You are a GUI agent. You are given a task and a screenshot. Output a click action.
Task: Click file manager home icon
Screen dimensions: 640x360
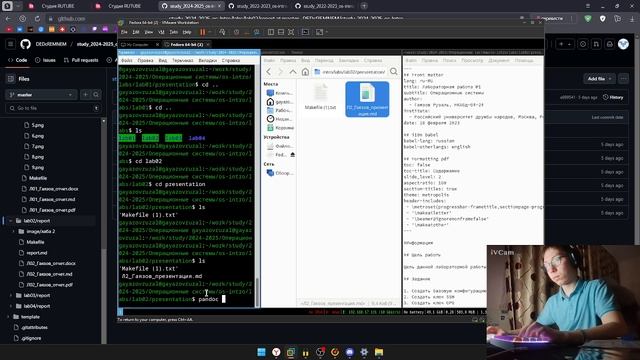(x=305, y=72)
